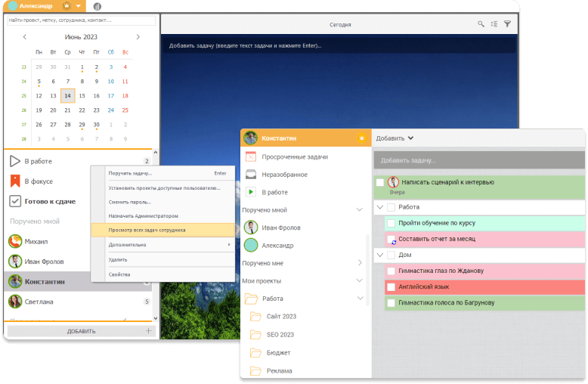Check the Дом group checkbox
The image size is (588, 384).
click(391, 255)
